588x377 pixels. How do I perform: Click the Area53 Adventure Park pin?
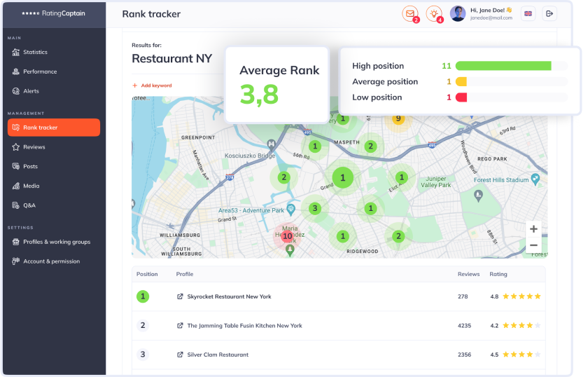pos(290,210)
